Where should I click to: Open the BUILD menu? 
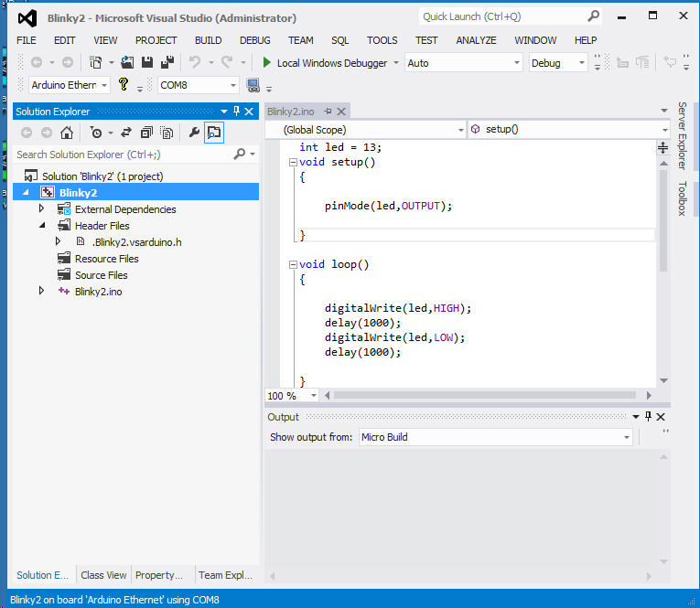(208, 40)
